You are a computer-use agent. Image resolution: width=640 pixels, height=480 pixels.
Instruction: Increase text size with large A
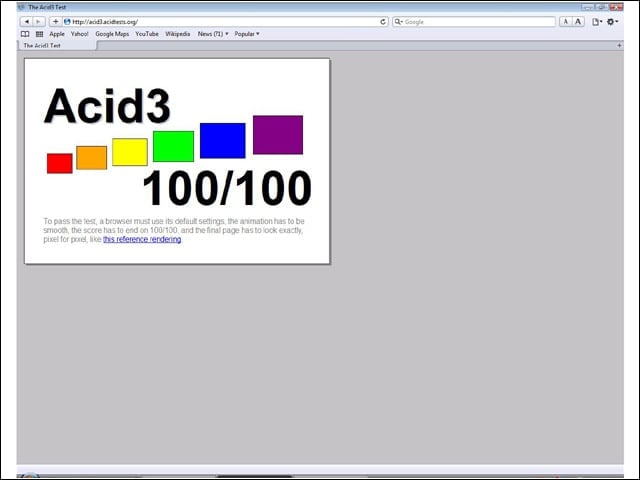[x=578, y=22]
